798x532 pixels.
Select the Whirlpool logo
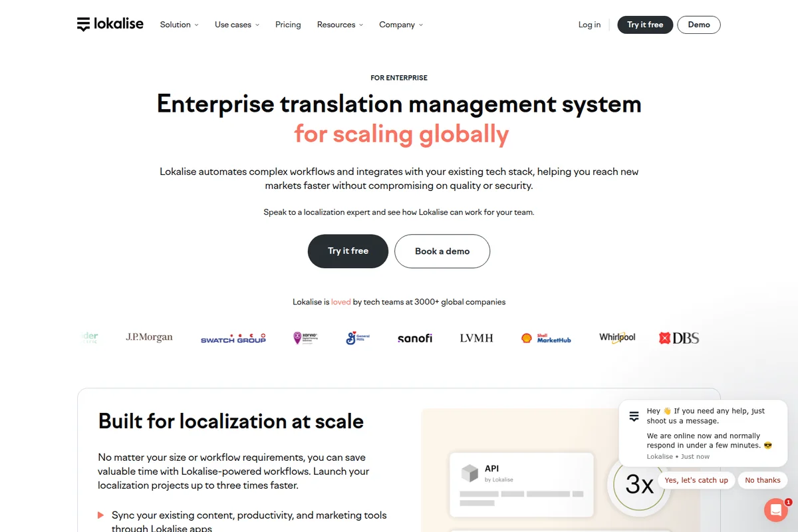(616, 337)
